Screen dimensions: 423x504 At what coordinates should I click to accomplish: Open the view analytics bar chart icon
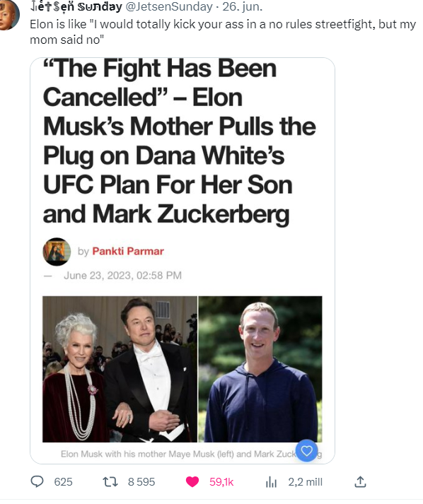(x=271, y=482)
